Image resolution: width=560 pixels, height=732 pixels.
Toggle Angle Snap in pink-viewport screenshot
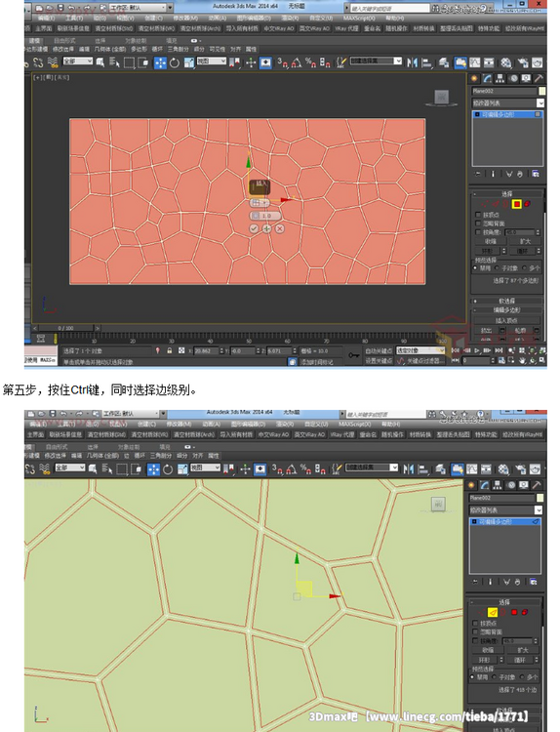click(x=297, y=62)
